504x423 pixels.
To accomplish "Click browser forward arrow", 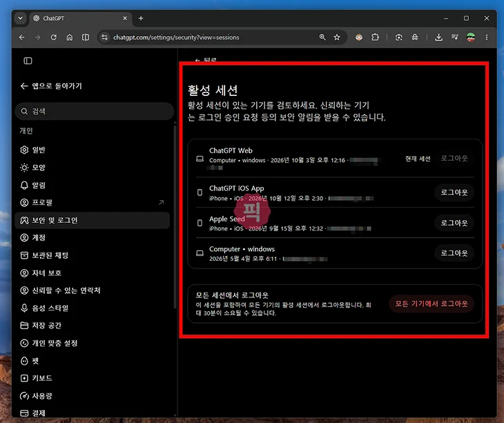I will click(37, 37).
